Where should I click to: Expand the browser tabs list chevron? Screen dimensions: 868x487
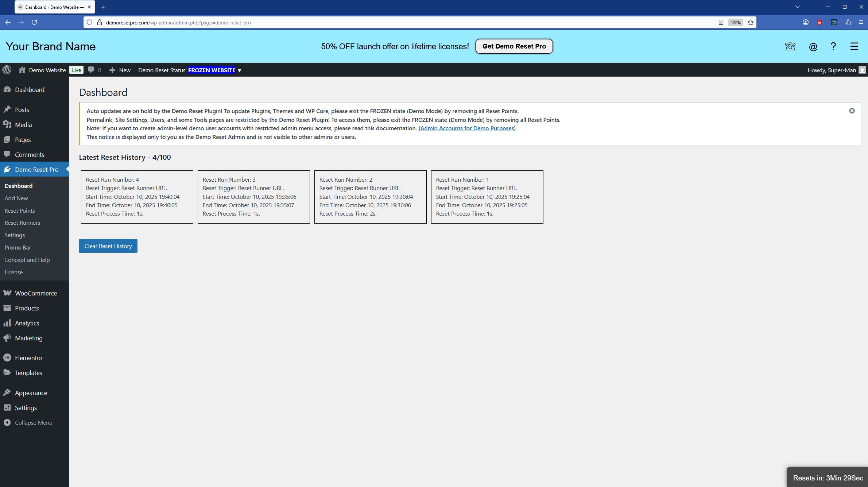[x=798, y=7]
